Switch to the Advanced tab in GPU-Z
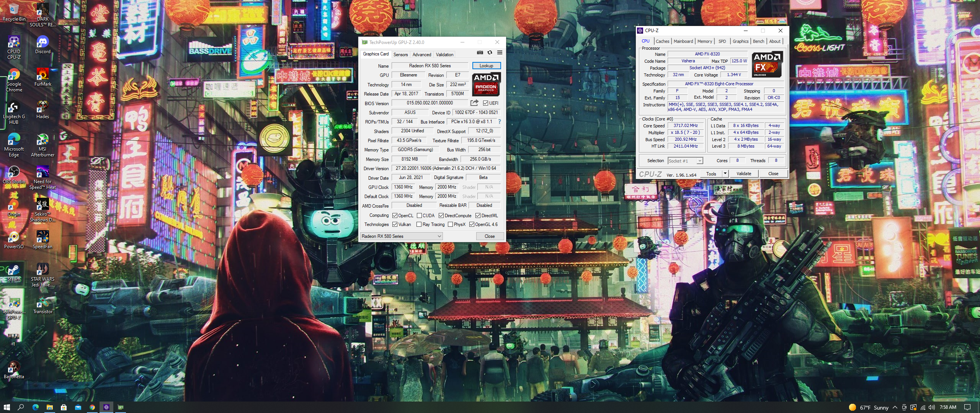 pos(422,55)
